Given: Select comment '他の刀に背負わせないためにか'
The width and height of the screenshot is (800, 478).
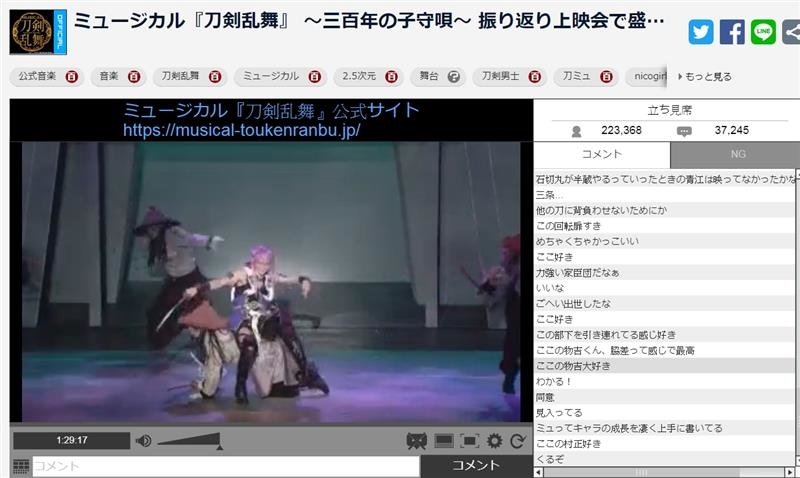Looking at the screenshot, I should 664,210.
